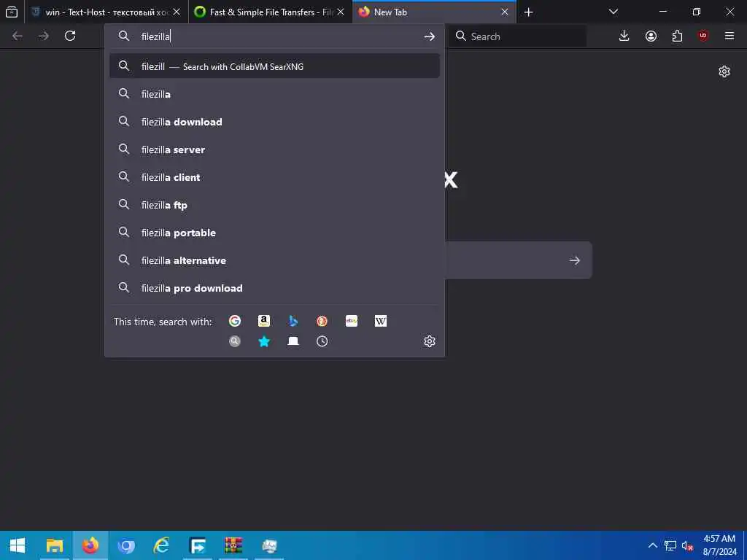This screenshot has width=747, height=560.
Task: Choose 'Search with CollabVM SearXNG' suggestion
Action: [x=274, y=66]
